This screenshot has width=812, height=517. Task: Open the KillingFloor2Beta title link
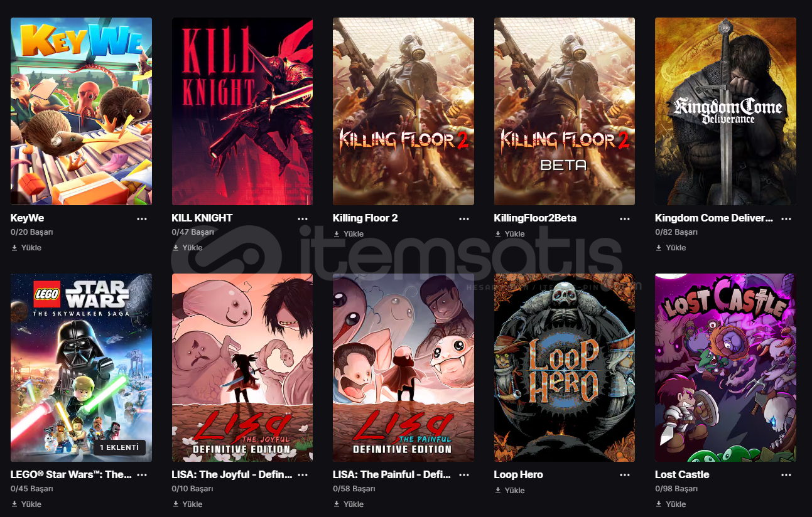point(535,218)
